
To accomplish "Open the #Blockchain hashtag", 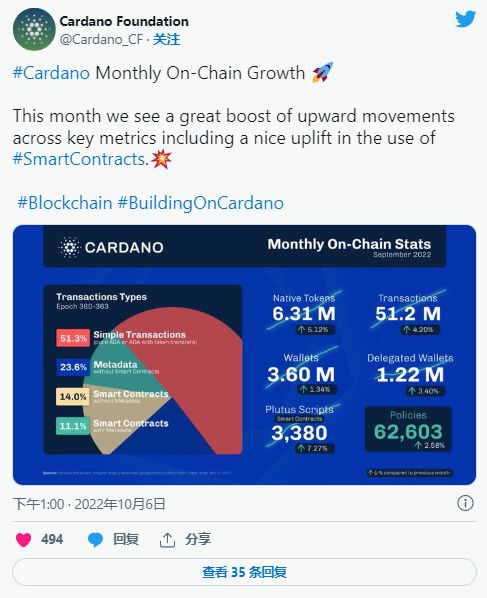I will tap(65, 203).
